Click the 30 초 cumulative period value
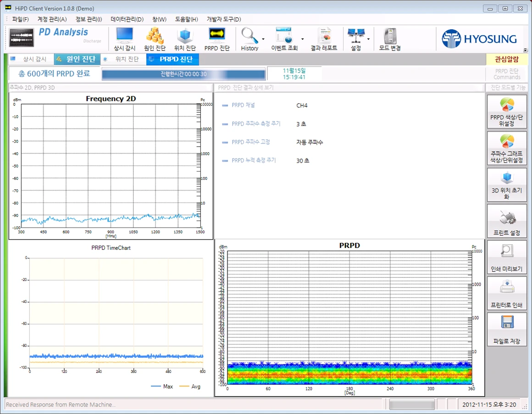Screen dimensions: 532x414 click(x=303, y=161)
